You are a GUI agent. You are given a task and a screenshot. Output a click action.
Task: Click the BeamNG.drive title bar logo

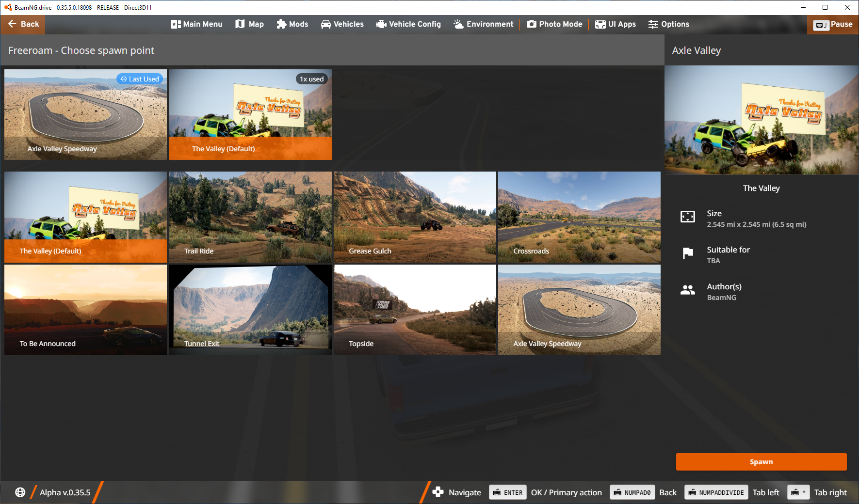point(8,7)
